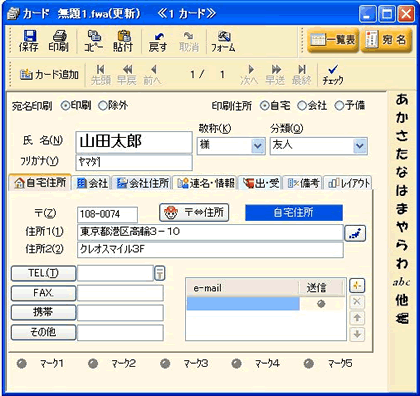
Task: Jump to 他 index in sidebar
Action: tap(402, 300)
